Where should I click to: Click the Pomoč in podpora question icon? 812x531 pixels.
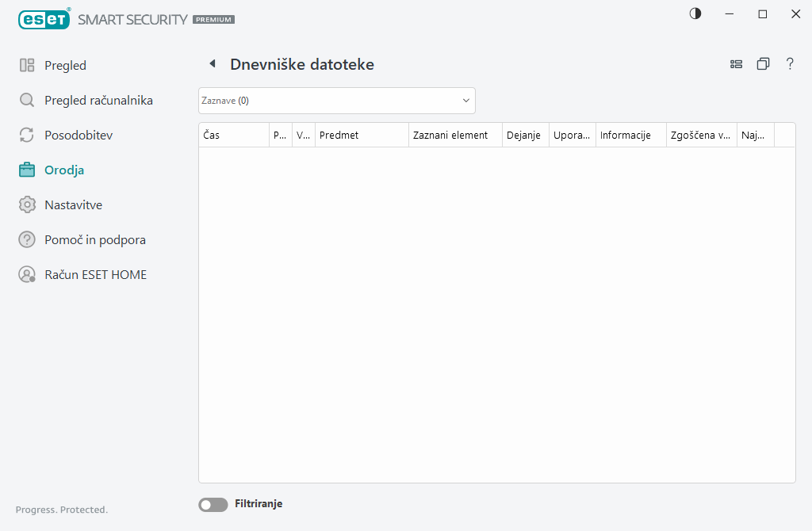coord(27,240)
